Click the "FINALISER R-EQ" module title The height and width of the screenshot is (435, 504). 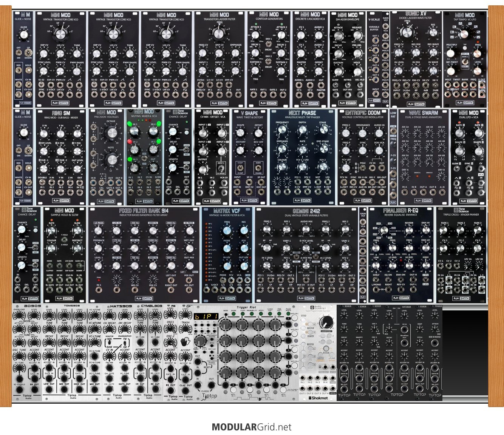click(400, 210)
